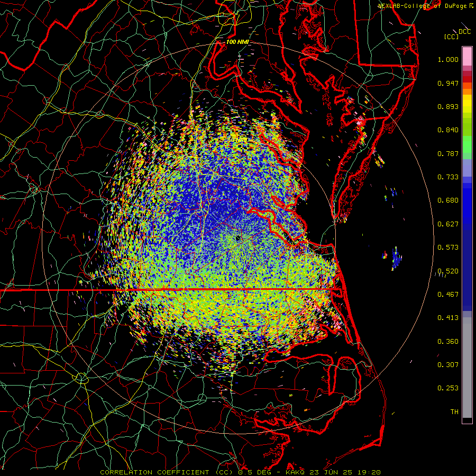Select the 0.627 legend value
Image resolution: width=476 pixels, height=476 pixels.
(448, 224)
